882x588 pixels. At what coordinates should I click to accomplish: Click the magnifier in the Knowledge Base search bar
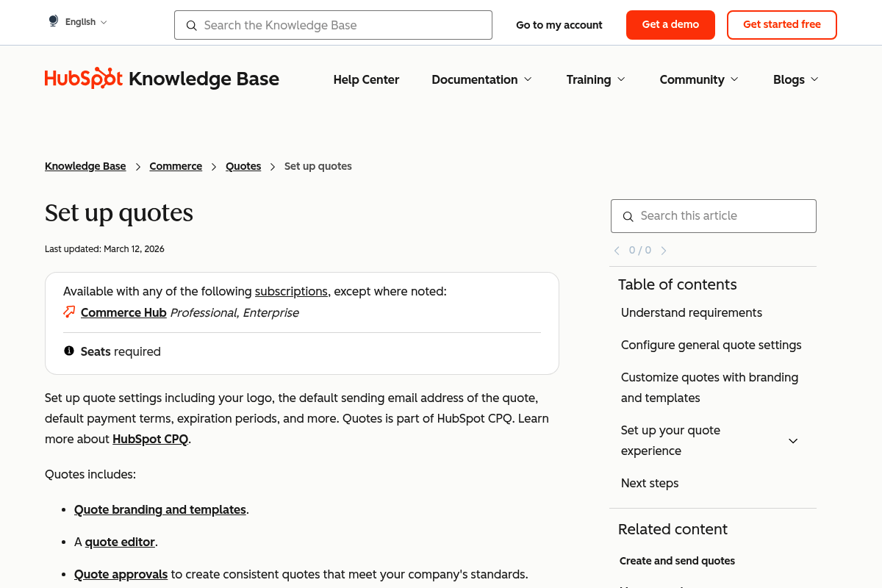(191, 25)
